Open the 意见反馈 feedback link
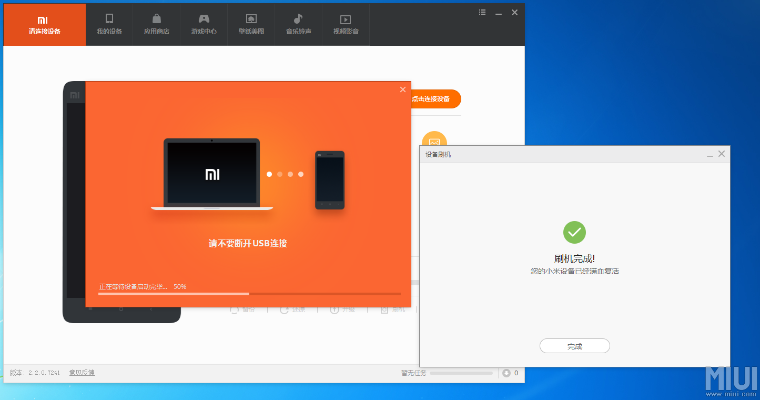Image resolution: width=760 pixels, height=400 pixels. (x=81, y=373)
